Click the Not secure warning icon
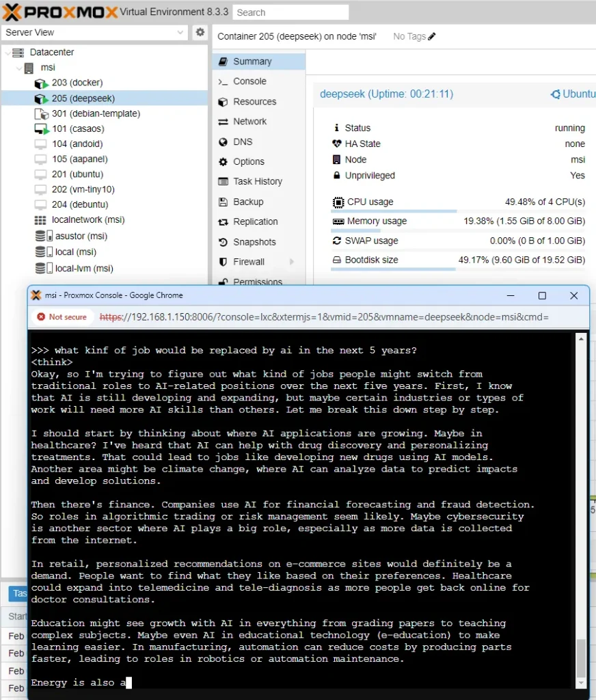The width and height of the screenshot is (596, 700). pos(42,317)
